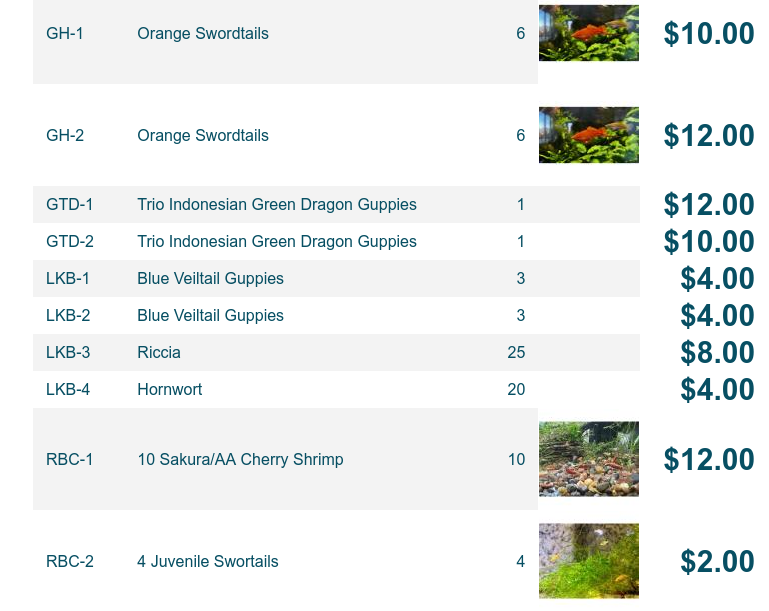769x611 pixels.
Task: Click the $8.00 price for Riccia
Action: (x=717, y=353)
